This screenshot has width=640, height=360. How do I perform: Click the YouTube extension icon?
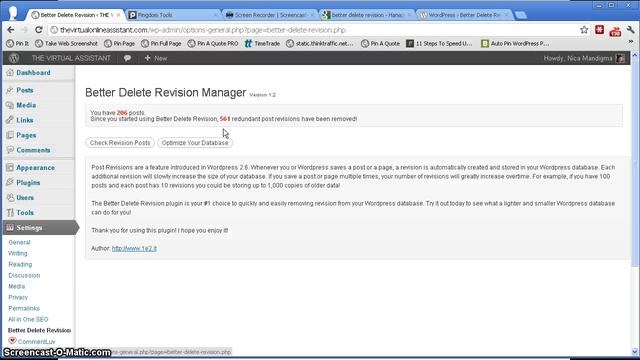point(615,31)
